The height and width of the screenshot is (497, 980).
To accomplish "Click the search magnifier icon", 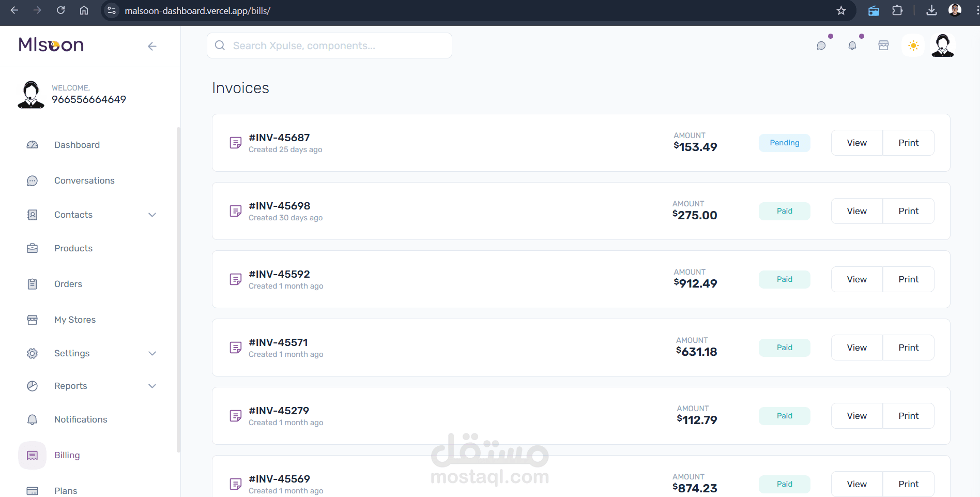I will click(x=220, y=46).
